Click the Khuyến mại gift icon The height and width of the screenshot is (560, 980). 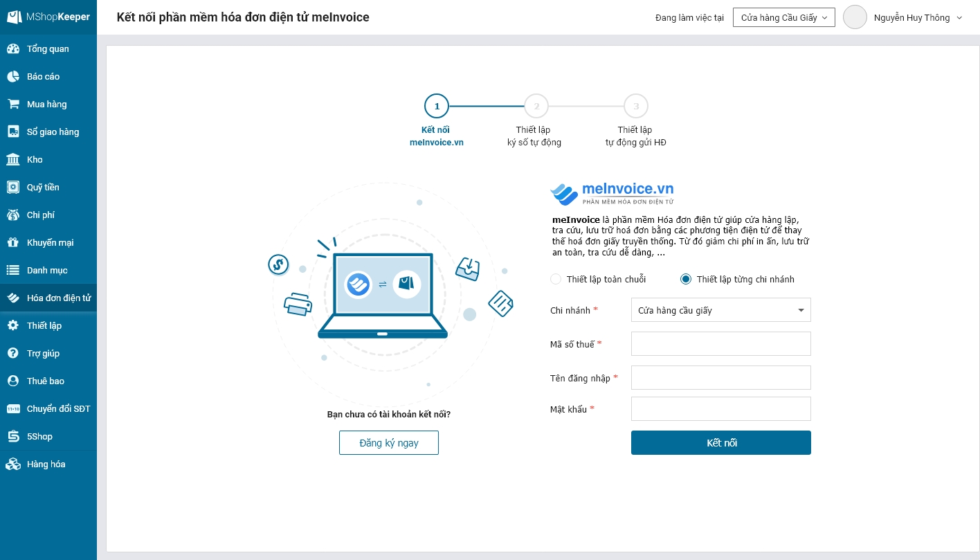point(13,243)
